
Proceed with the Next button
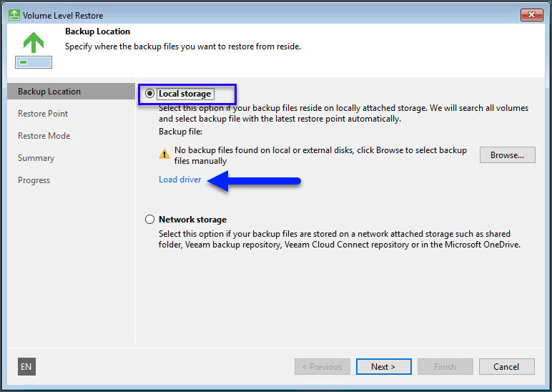click(383, 367)
